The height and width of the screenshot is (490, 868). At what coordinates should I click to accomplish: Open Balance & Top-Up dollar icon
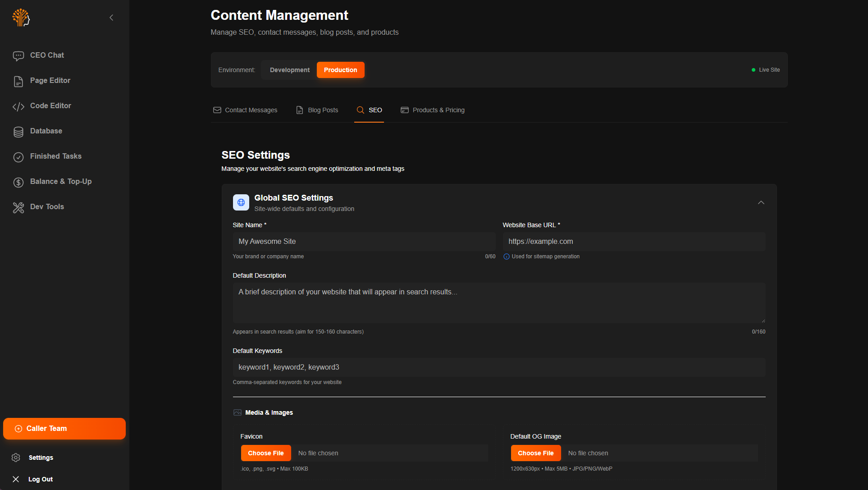pos(18,182)
